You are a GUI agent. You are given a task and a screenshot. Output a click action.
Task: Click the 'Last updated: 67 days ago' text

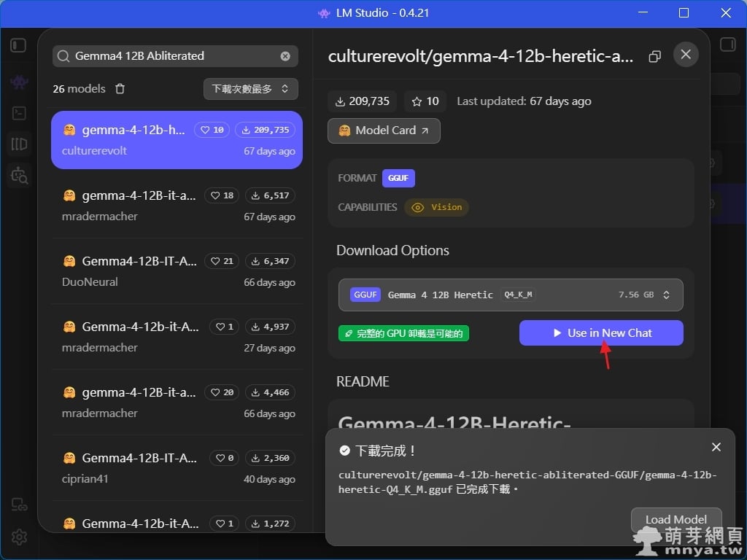click(x=524, y=101)
